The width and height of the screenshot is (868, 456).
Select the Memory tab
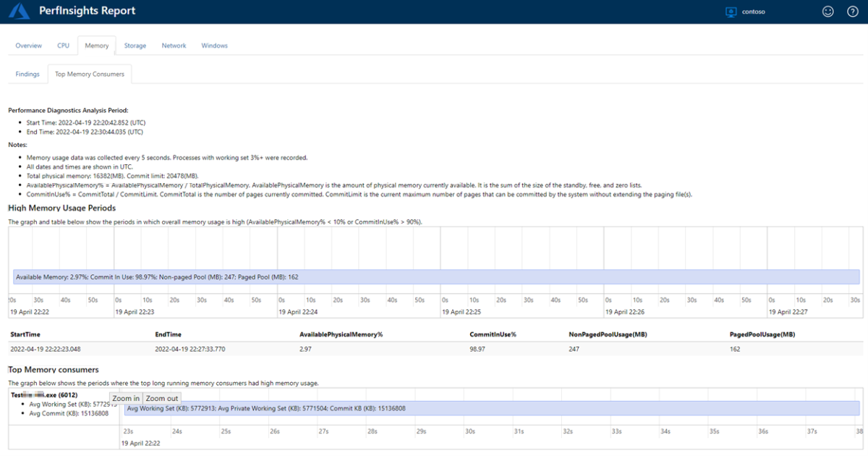(97, 46)
